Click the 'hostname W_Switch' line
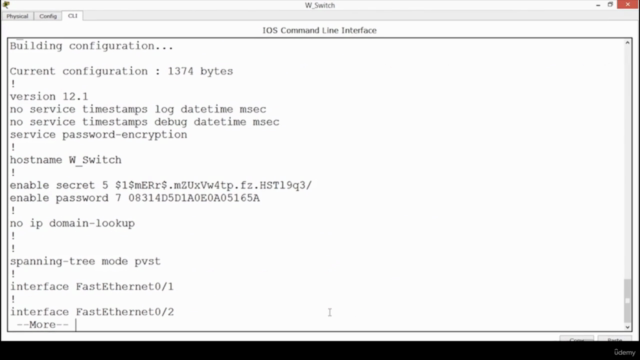Screen dimensions: 640x360 click(x=66, y=160)
